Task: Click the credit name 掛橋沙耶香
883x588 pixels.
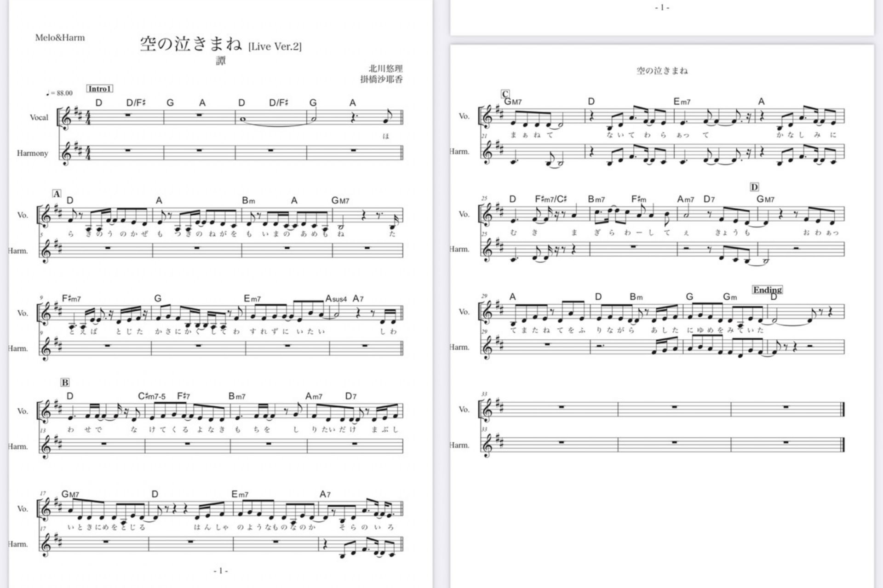Action: coord(381,79)
